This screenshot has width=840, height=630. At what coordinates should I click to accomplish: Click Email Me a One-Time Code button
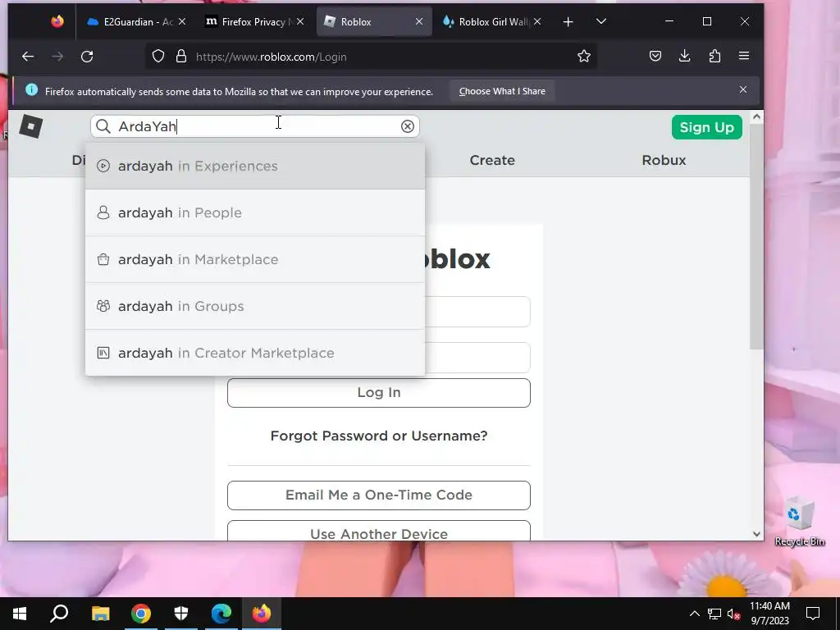379,495
